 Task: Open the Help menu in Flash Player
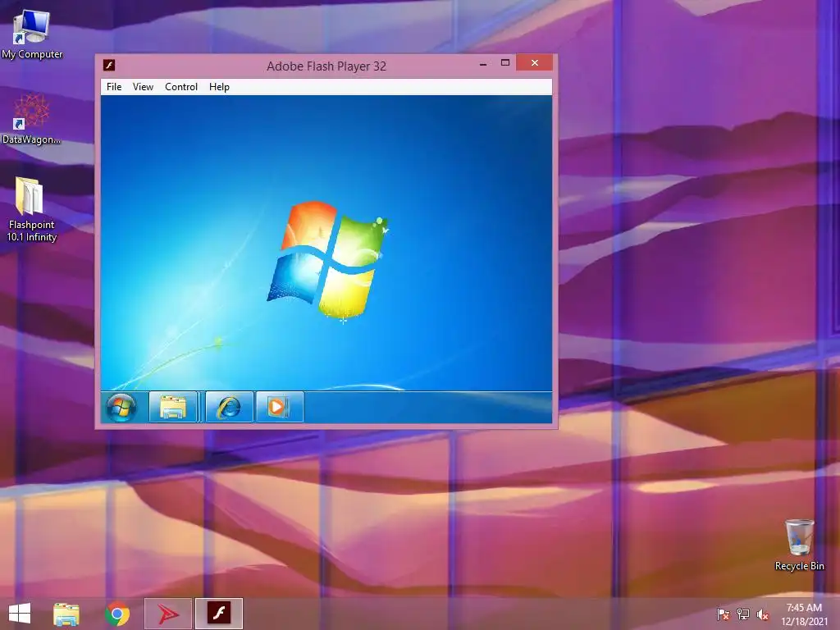(219, 87)
